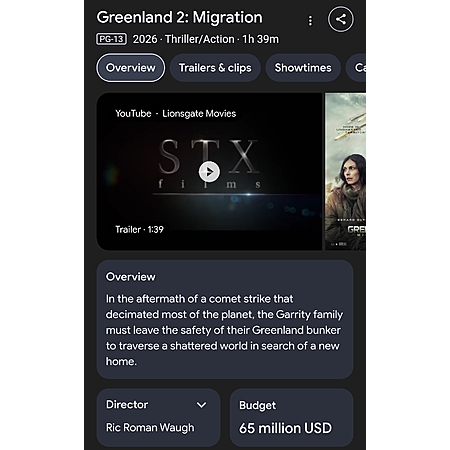450x450 pixels.
Task: Select the partially visible Cast tab
Action: pyautogui.click(x=356, y=68)
